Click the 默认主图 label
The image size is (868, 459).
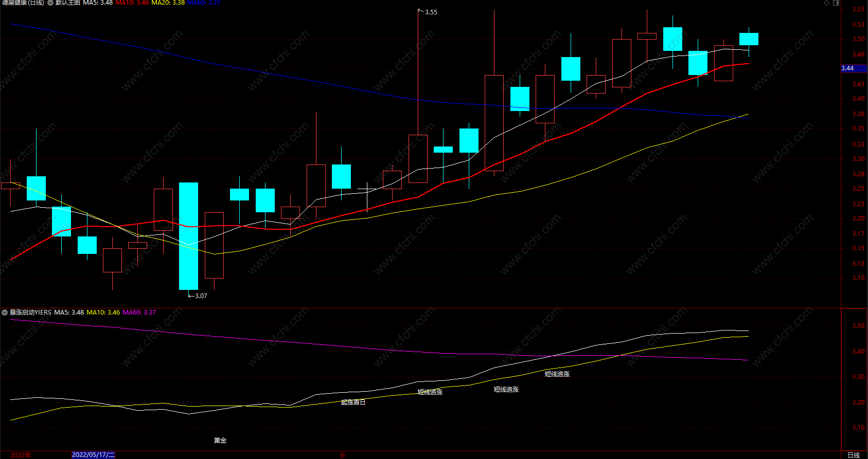coord(68,3)
